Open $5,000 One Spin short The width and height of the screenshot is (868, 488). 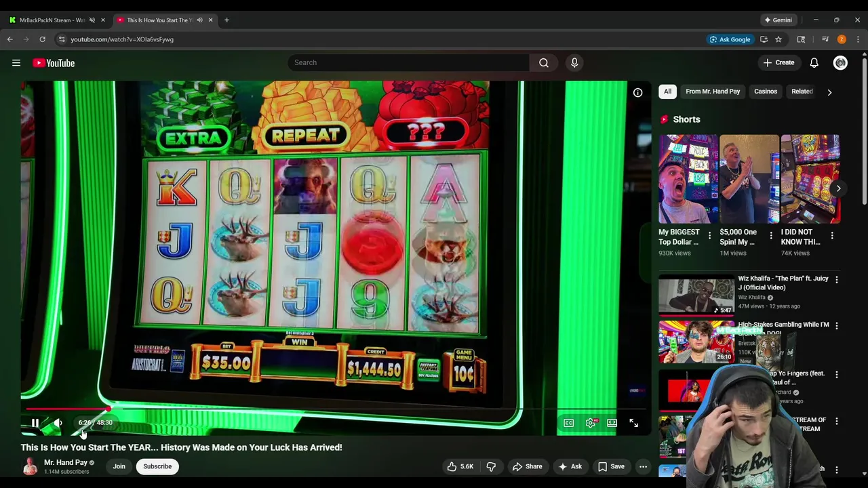pos(749,179)
